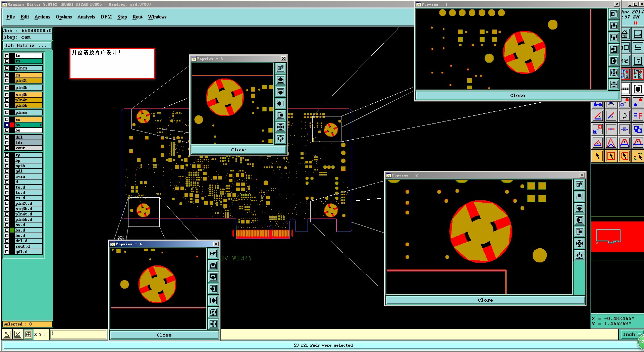Toggle the checkbox for layer rout
This screenshot has height=352, width=644.
[7, 148]
